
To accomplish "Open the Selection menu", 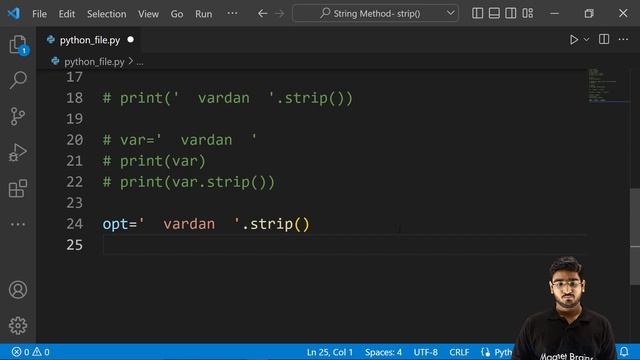I will click(x=107, y=14).
